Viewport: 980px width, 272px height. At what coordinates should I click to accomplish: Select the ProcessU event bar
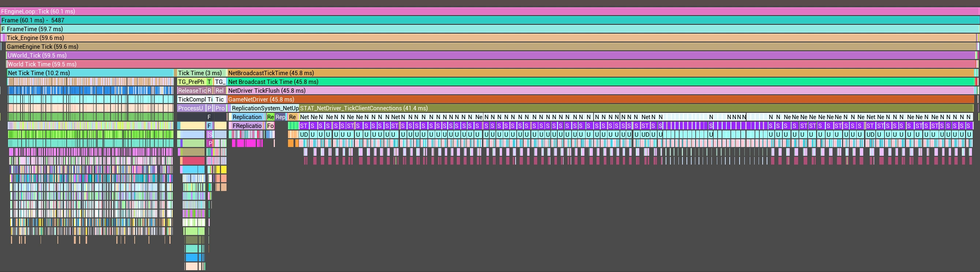(x=191, y=108)
